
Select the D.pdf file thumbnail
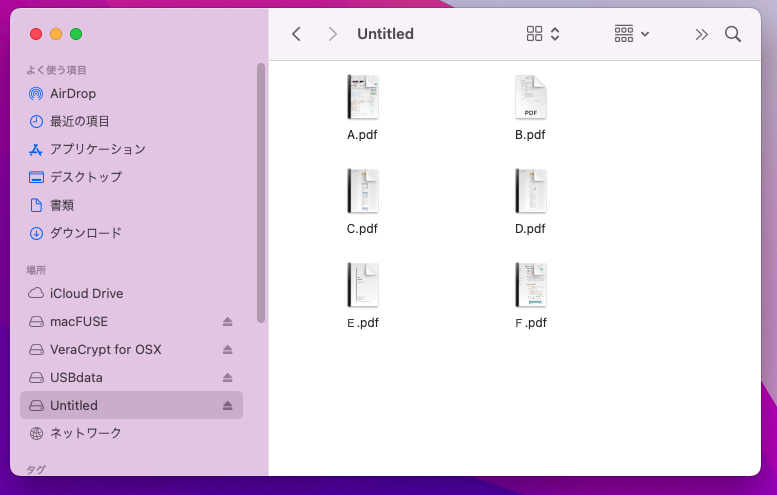coord(530,191)
